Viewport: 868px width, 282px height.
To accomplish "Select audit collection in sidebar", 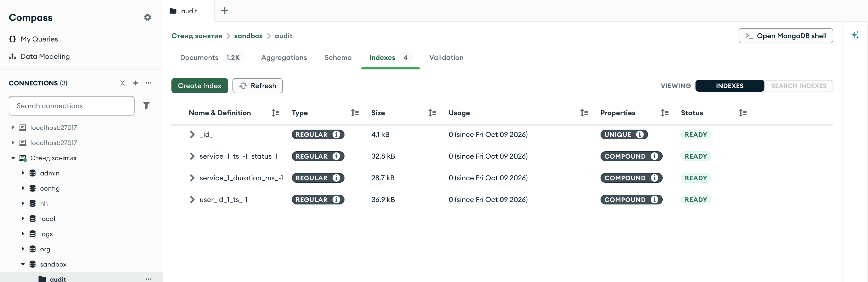I will [58, 279].
